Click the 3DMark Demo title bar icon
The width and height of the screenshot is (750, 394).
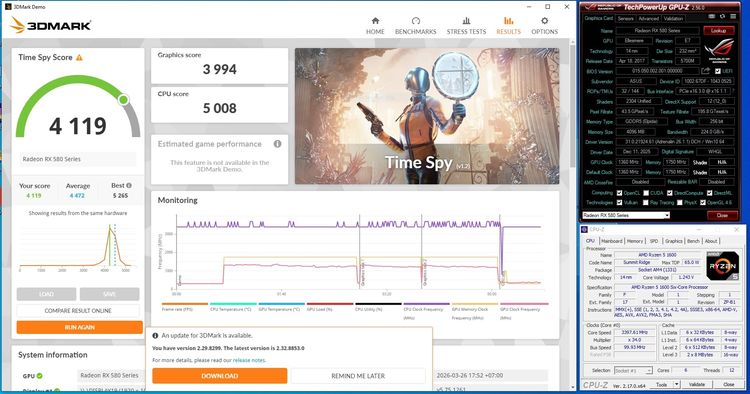tap(8, 7)
